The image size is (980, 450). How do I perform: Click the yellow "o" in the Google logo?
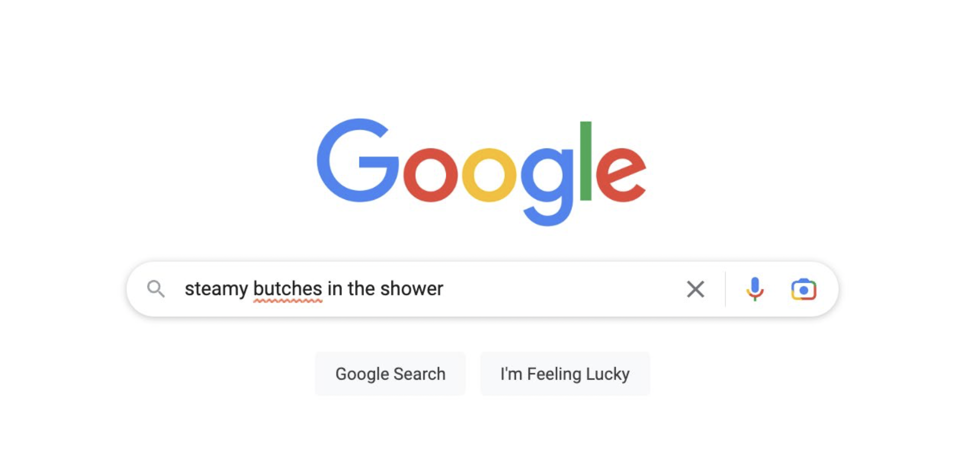489,175
